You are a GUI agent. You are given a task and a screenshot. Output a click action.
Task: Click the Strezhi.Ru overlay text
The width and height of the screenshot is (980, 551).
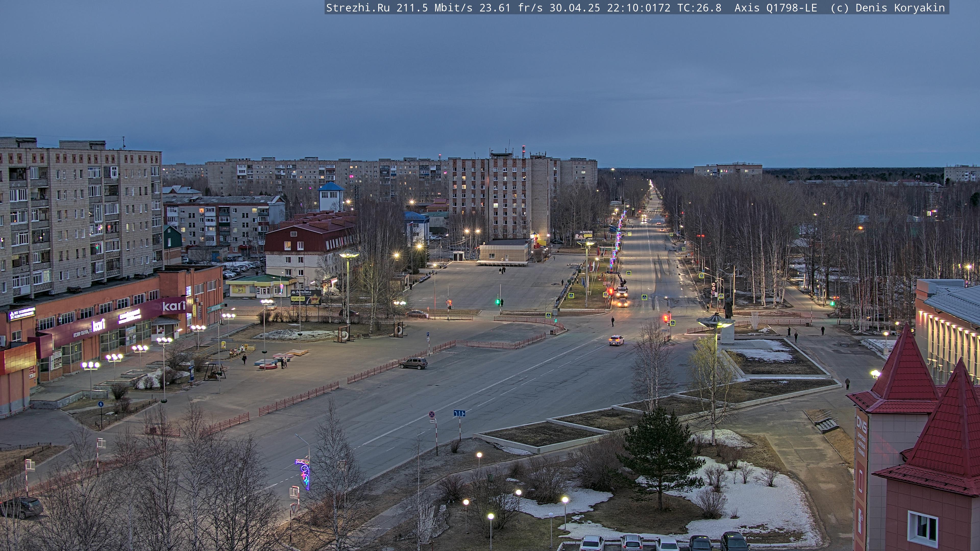coord(358,8)
